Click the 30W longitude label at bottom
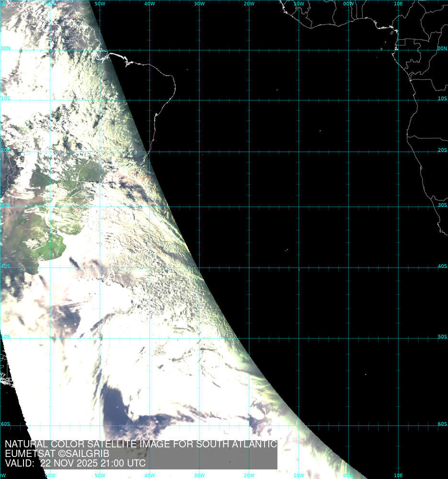 pos(199,476)
